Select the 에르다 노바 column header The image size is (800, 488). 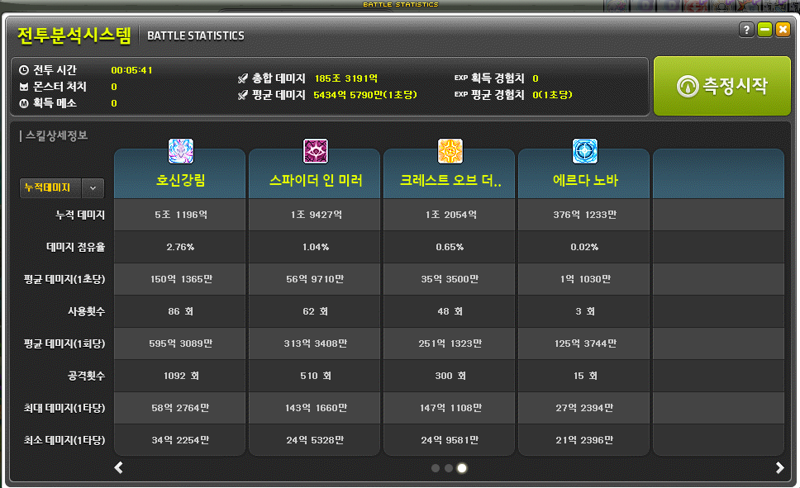pos(584,174)
